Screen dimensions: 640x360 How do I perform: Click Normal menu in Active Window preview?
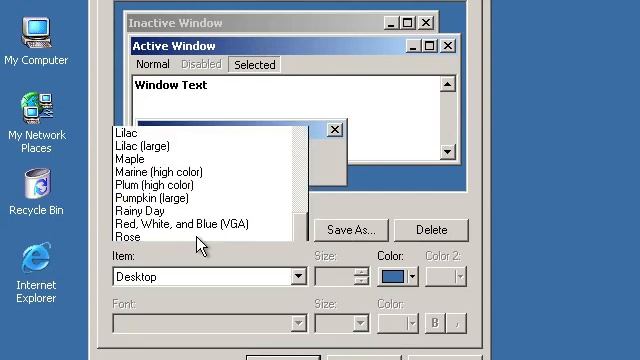[153, 64]
